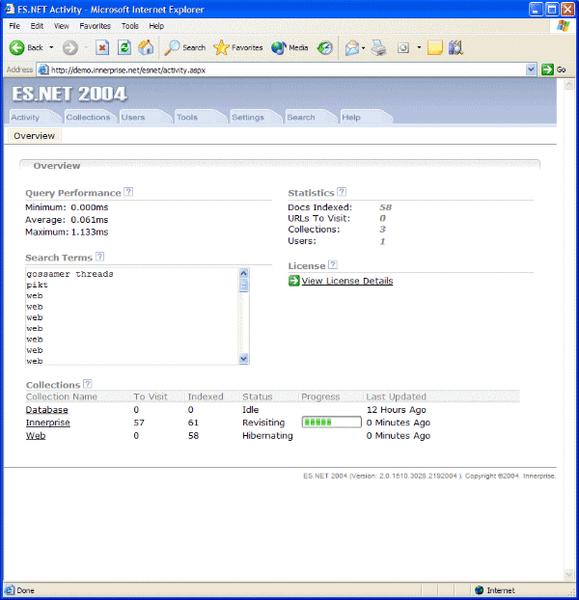This screenshot has height=600, width=579.
Task: Switch to the Users tab
Action: 144,117
